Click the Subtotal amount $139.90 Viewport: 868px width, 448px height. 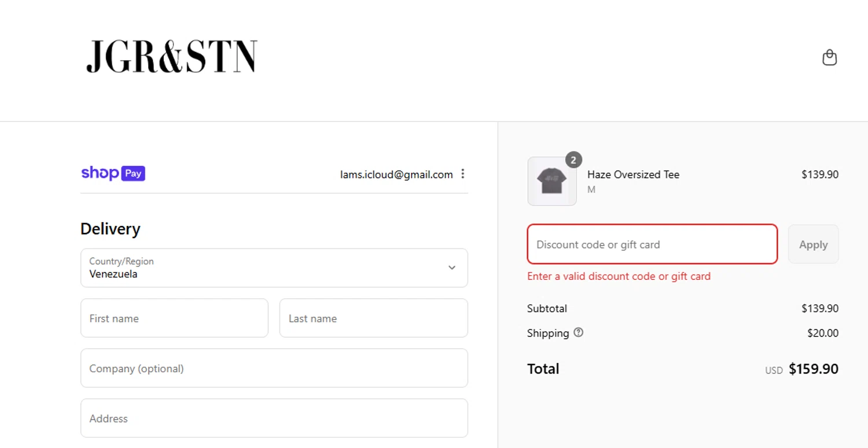[819, 308]
